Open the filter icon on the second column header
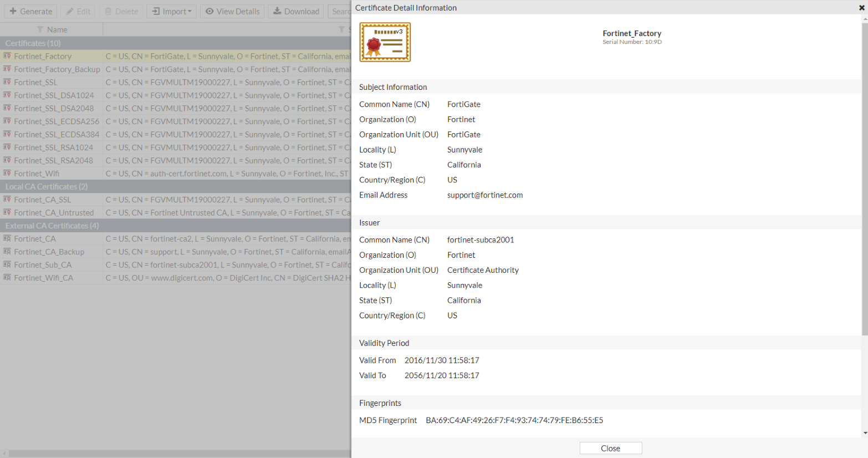Screen dimensions: 868x458 [341, 29]
